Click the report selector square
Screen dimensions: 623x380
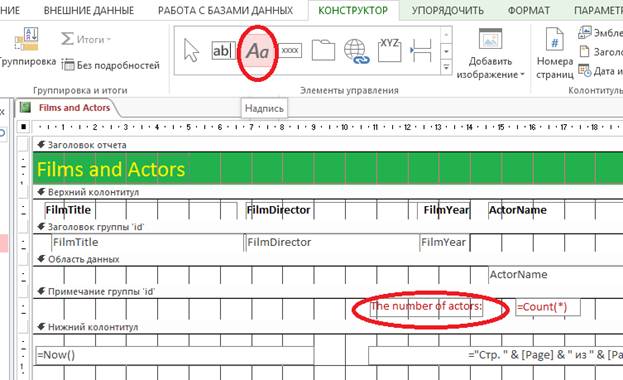coord(24,127)
